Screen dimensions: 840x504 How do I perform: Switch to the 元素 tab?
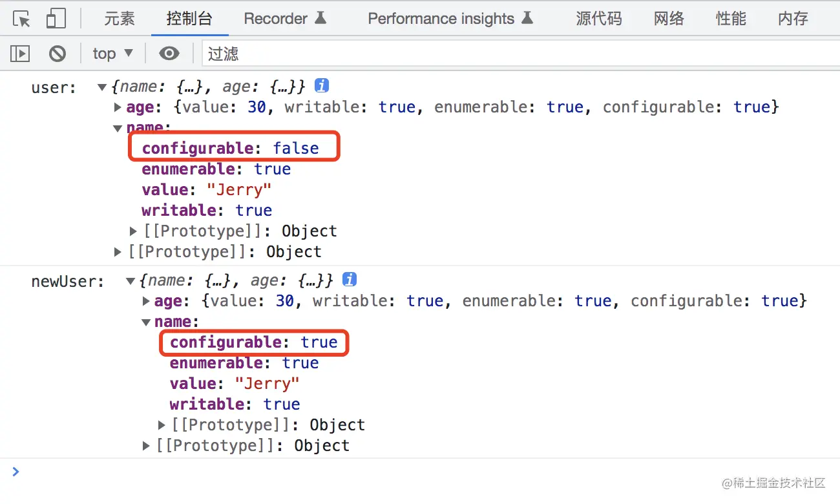click(120, 19)
